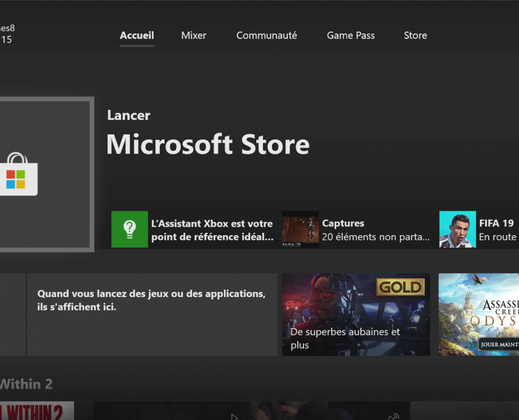Image resolution: width=519 pixels, height=420 pixels.
Task: Click 'L'Assistant Xbox est votre point de référence' text
Action: 212,230
